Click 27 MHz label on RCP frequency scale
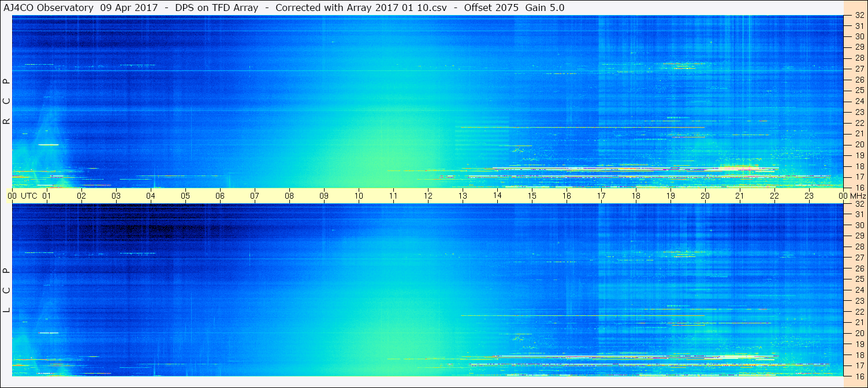Image resolution: width=868 pixels, height=388 pixels. [x=859, y=69]
